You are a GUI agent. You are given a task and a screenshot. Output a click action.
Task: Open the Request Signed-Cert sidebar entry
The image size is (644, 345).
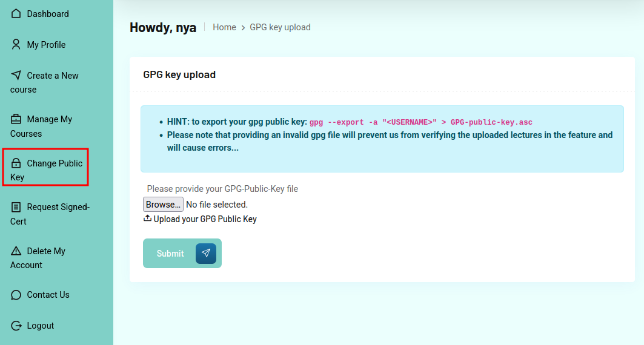[58, 208]
